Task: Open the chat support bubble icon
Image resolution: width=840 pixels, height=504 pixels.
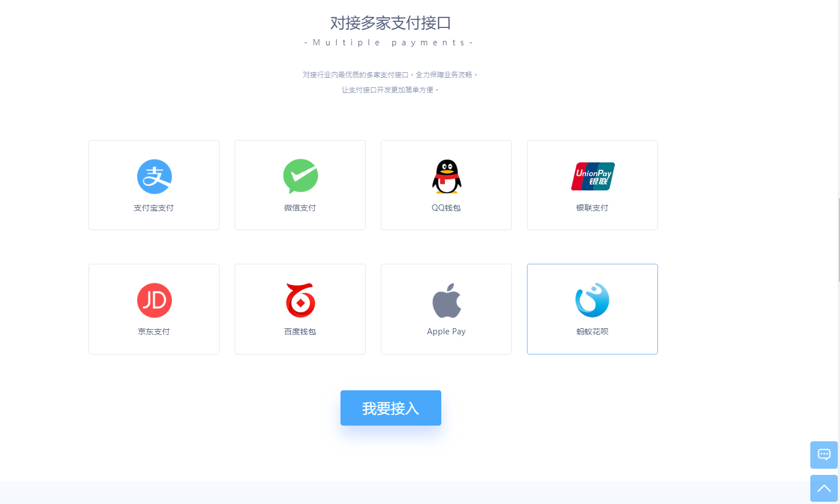Action: pos(824,455)
